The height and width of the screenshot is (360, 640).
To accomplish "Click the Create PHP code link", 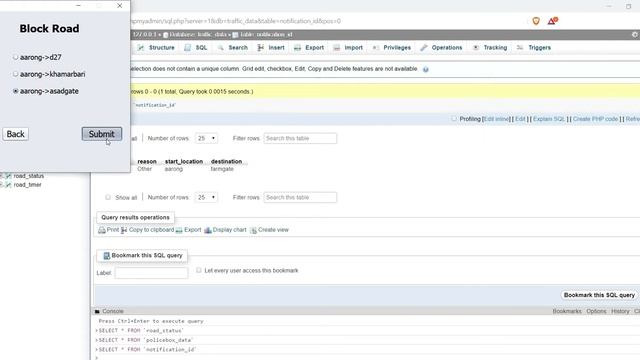I will (x=596, y=119).
